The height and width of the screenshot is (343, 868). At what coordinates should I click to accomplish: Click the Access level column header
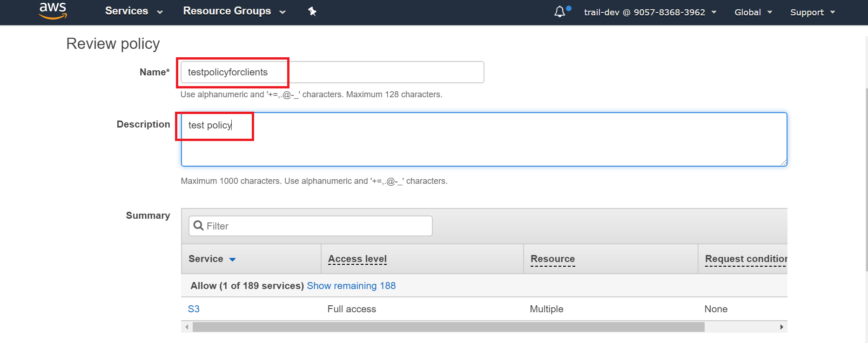[357, 259]
